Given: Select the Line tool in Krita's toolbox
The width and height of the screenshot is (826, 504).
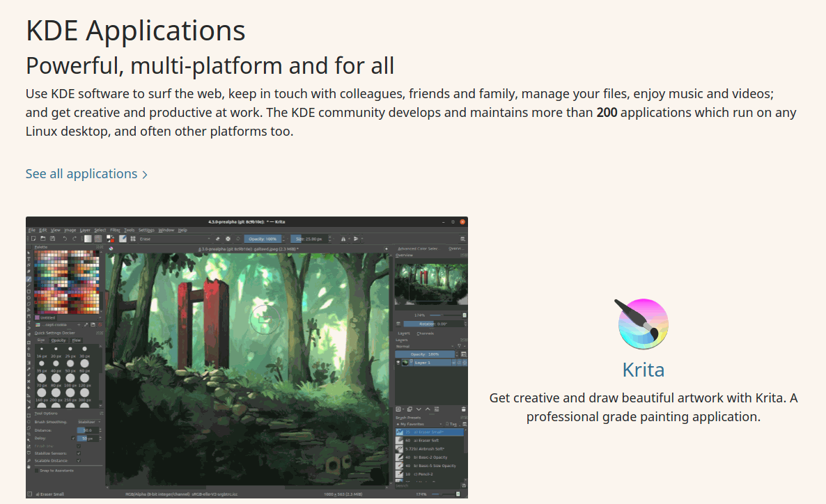Looking at the screenshot, I should 29,285.
